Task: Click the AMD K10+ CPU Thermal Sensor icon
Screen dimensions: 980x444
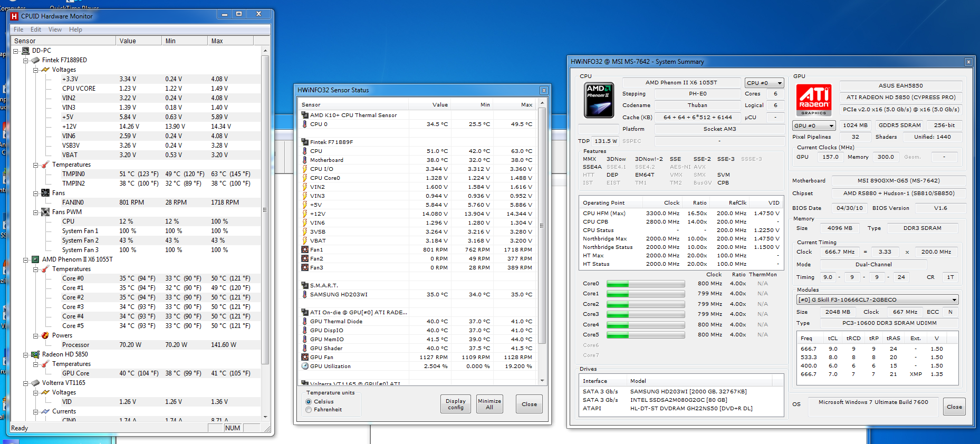Action: (x=305, y=115)
